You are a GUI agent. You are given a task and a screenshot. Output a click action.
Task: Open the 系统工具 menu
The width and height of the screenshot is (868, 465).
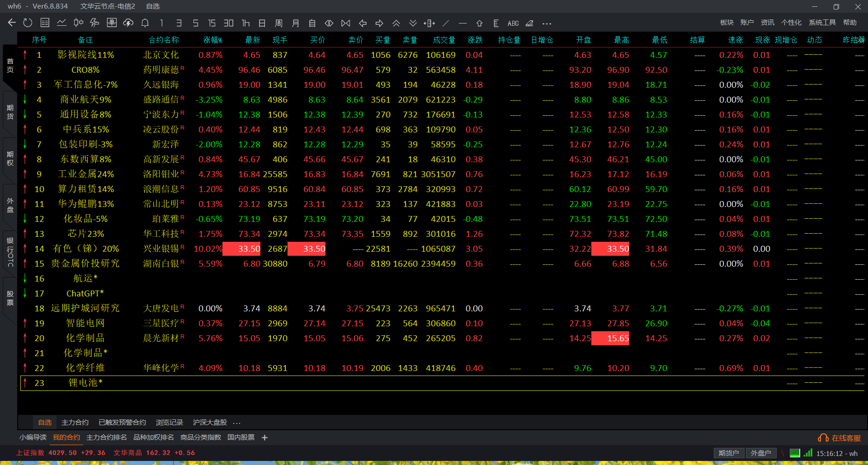click(x=822, y=23)
